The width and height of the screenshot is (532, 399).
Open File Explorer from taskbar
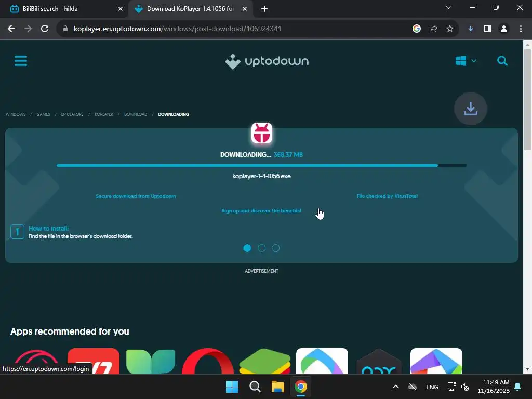(277, 387)
